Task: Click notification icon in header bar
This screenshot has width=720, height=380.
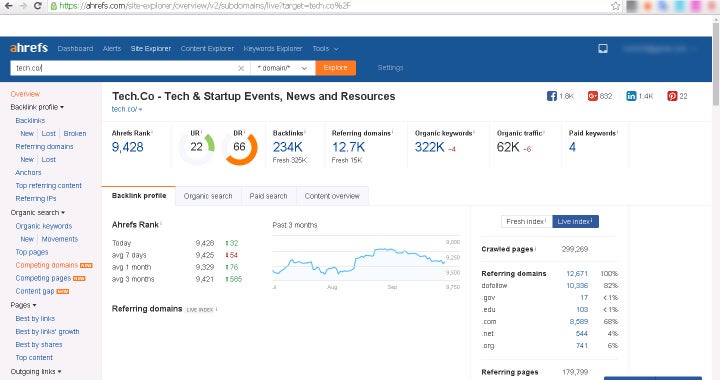Action: click(603, 48)
